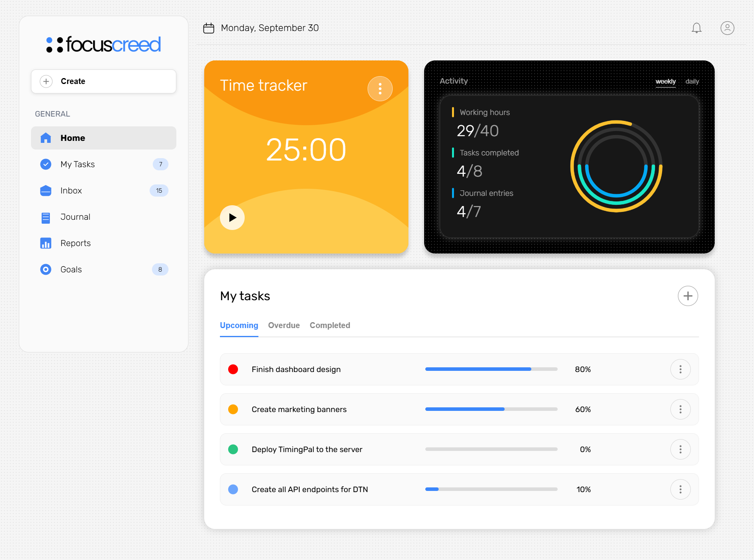Open Time tracker options menu

(380, 89)
